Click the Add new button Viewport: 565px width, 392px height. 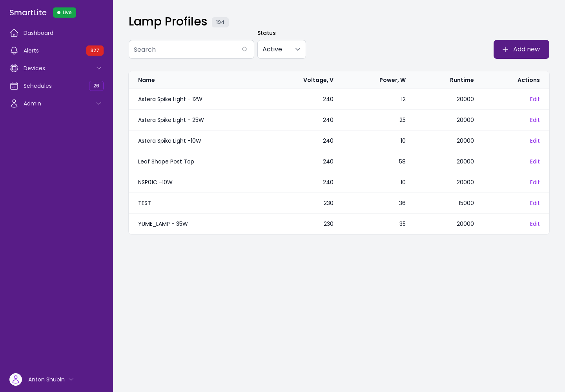(x=521, y=49)
